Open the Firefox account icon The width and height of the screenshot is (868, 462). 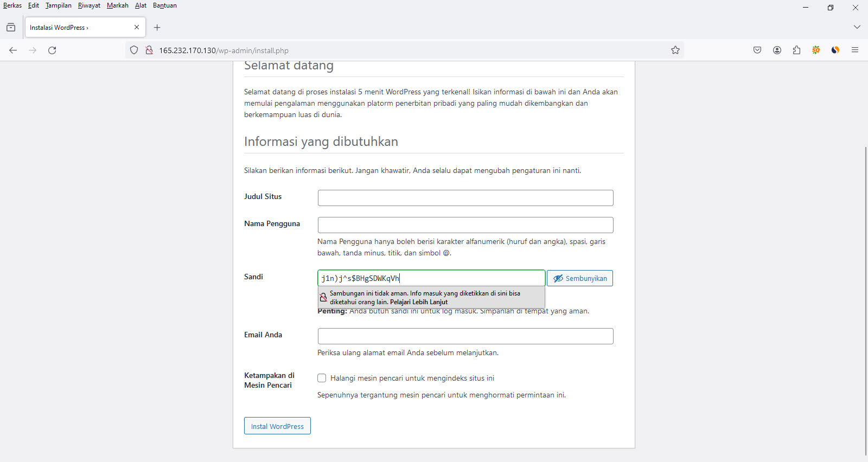point(777,50)
